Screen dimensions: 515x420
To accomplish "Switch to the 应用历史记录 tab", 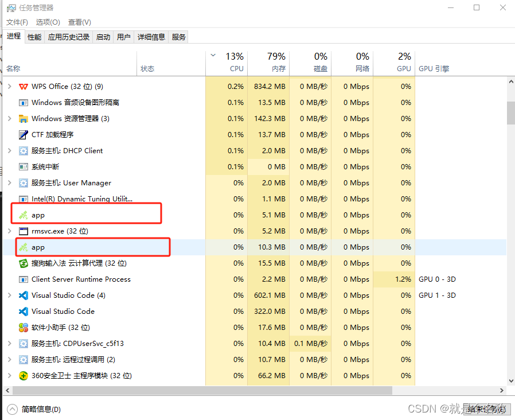I will [69, 37].
